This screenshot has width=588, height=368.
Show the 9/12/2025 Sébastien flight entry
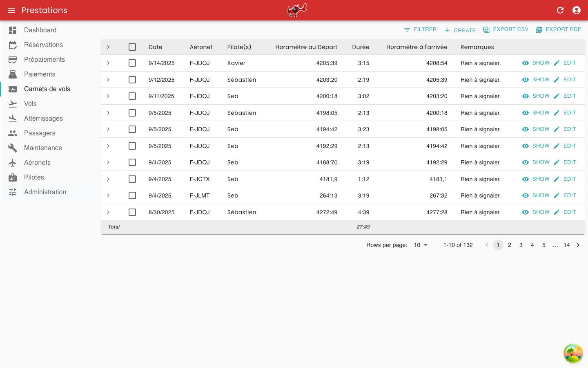(x=536, y=80)
